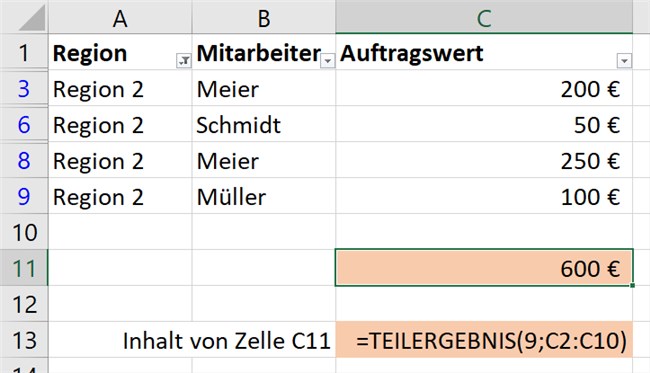Select column B header
Viewport: 650px width, 373px height.
[264, 17]
